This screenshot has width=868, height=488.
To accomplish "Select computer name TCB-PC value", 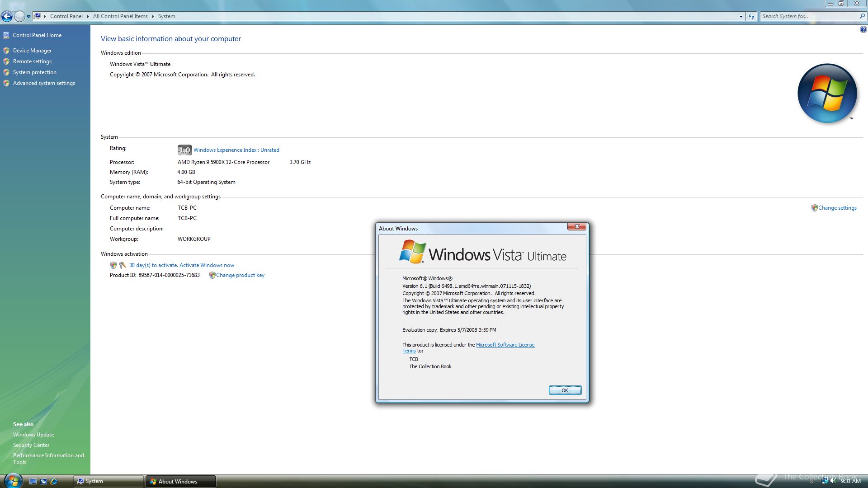I will coord(187,208).
